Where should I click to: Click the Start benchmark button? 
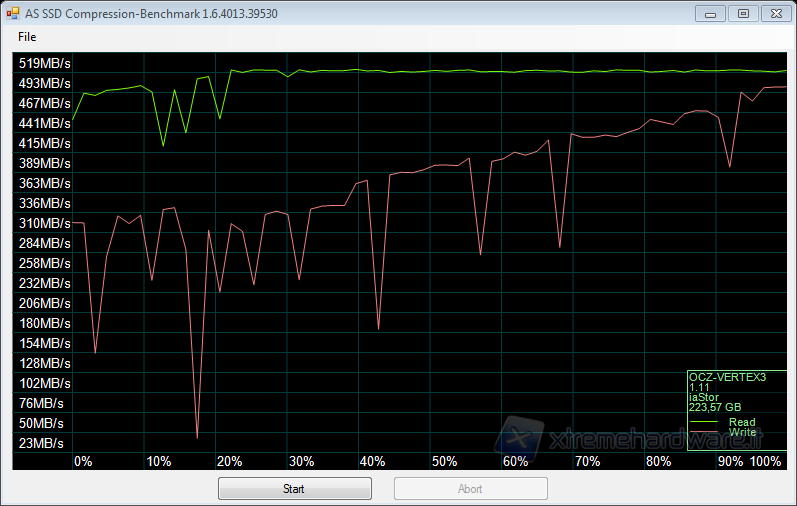(294, 489)
